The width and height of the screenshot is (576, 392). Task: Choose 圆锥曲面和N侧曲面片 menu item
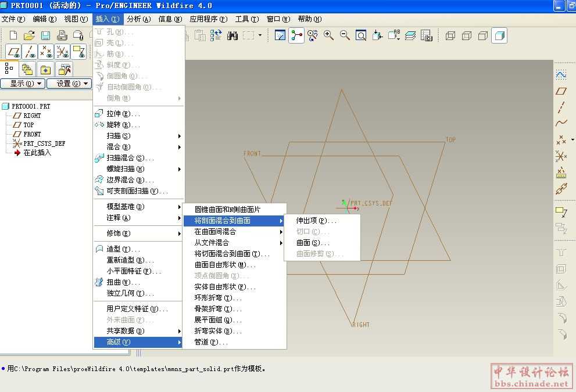click(x=234, y=210)
